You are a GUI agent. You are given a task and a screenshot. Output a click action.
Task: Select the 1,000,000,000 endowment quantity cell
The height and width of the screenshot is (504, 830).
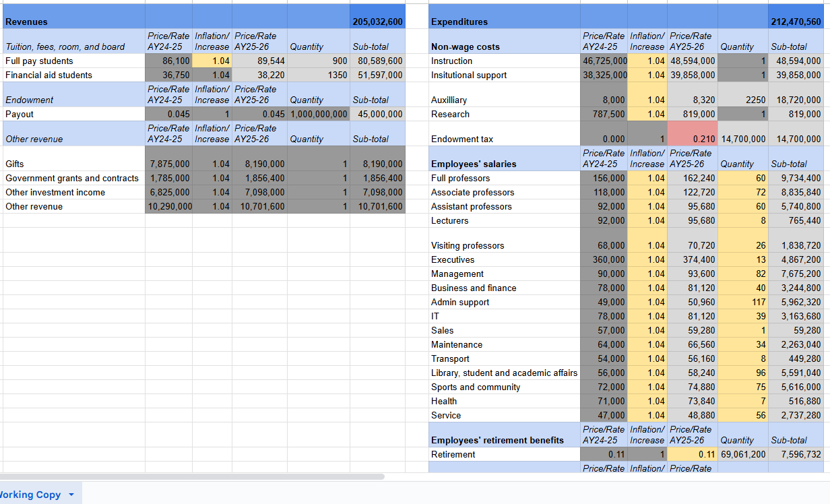pyautogui.click(x=319, y=114)
